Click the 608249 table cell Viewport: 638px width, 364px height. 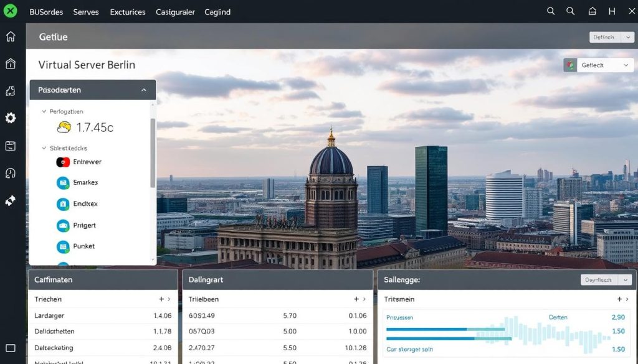point(202,315)
